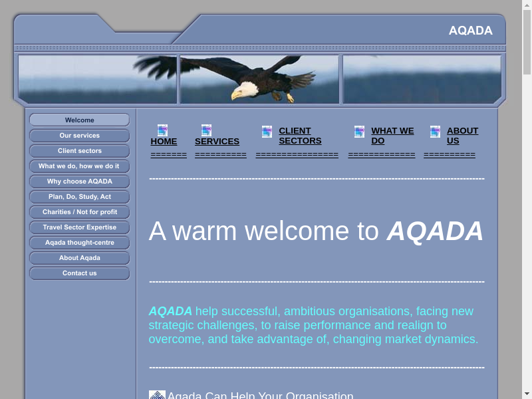The width and height of the screenshot is (532, 399).
Task: Click the icon beside WHAT WE DO
Action: (x=359, y=132)
